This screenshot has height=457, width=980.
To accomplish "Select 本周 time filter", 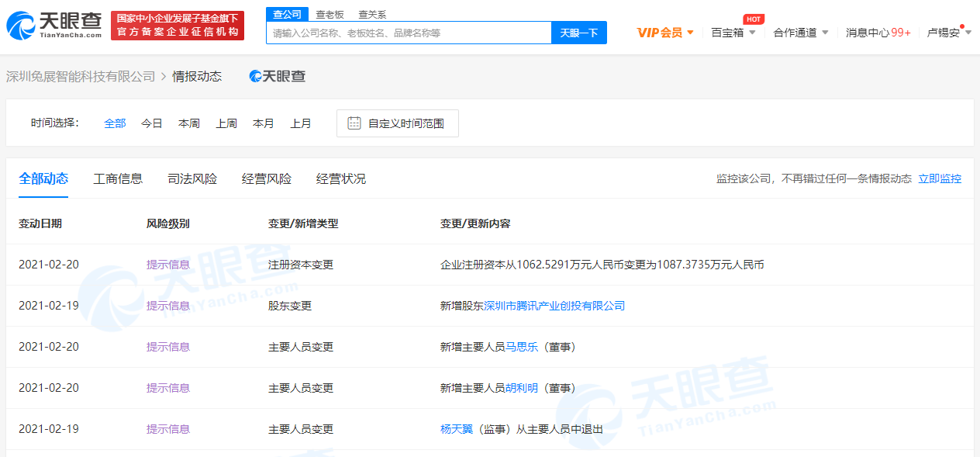I will [189, 123].
